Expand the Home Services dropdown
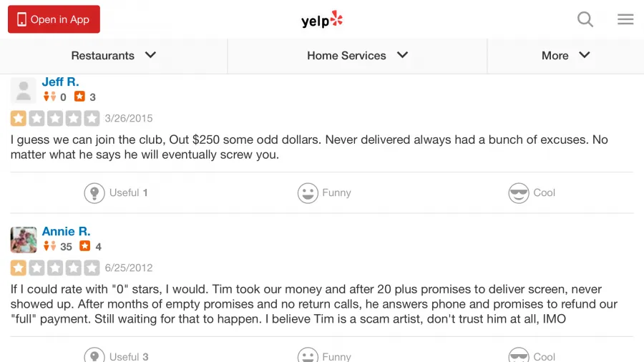This screenshot has height=362, width=644. (357, 56)
